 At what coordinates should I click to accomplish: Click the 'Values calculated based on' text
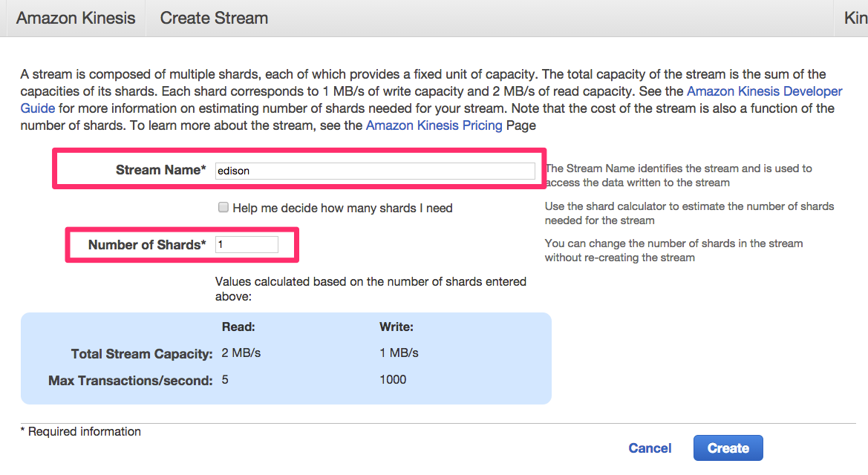(x=371, y=289)
